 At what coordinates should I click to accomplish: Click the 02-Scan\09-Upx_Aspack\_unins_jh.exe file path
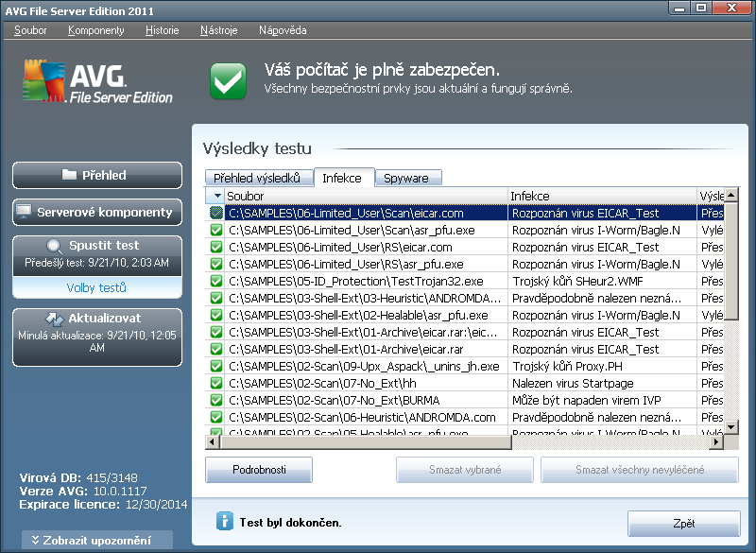click(x=364, y=366)
